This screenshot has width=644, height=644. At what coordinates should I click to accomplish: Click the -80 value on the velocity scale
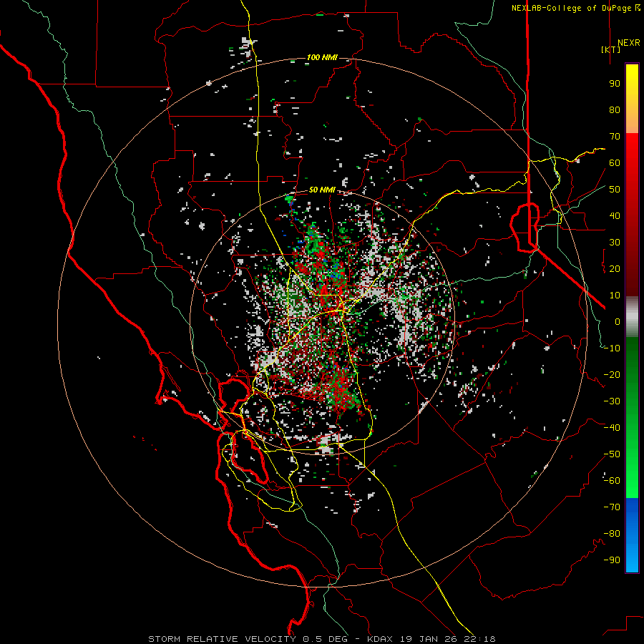612,534
